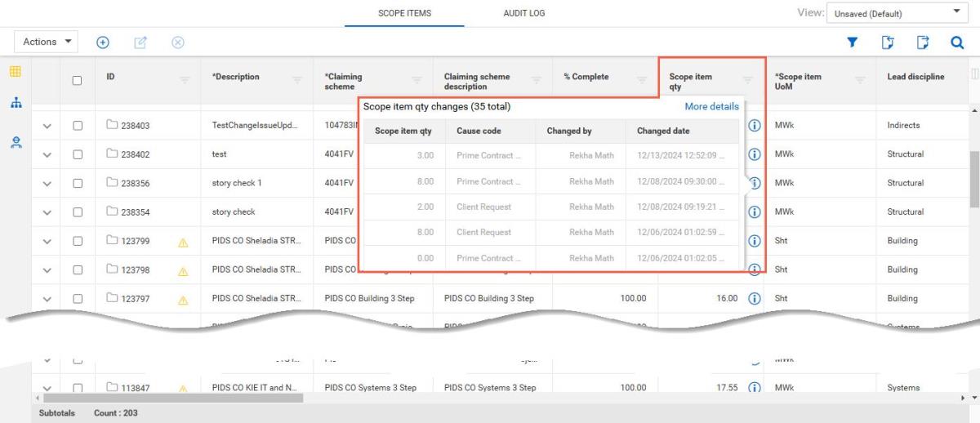980x423 pixels.
Task: Switch to the Audit Log tab
Action: (523, 14)
